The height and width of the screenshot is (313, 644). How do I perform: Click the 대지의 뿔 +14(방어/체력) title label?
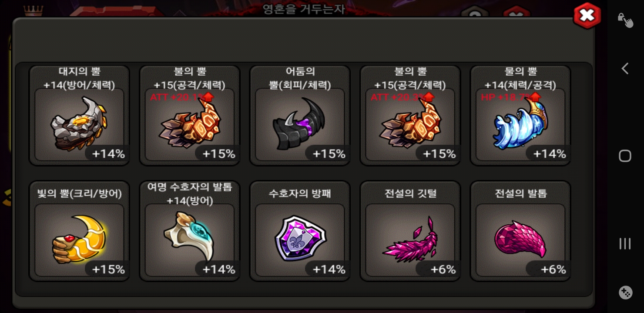point(79,78)
